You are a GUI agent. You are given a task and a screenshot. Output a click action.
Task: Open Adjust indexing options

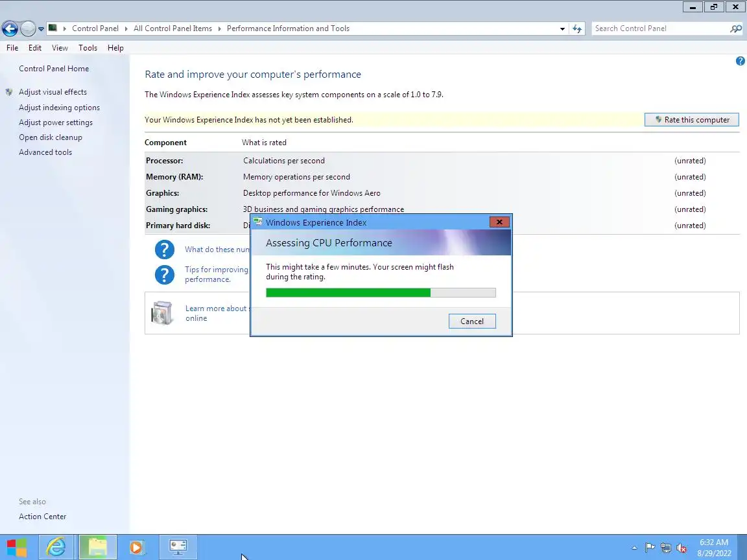coord(60,108)
